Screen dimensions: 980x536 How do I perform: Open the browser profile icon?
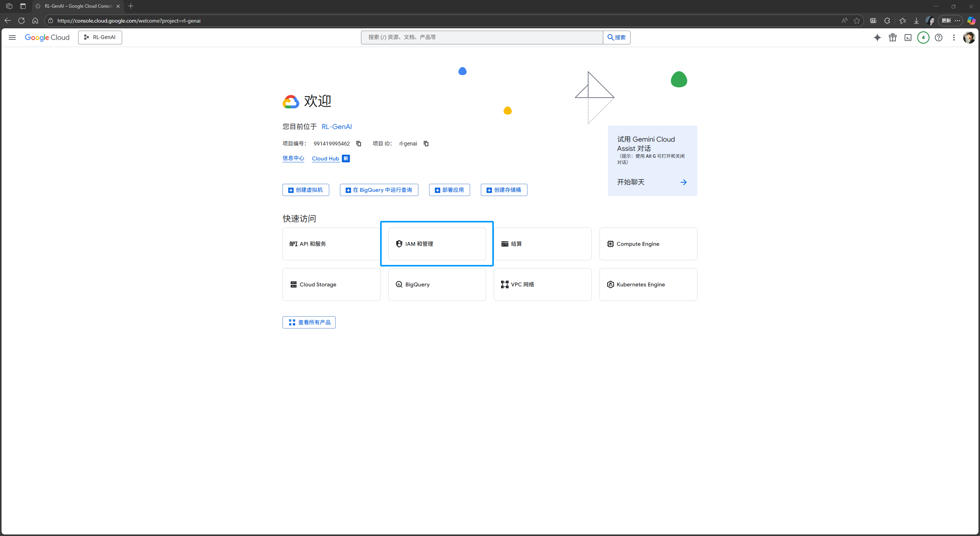930,21
